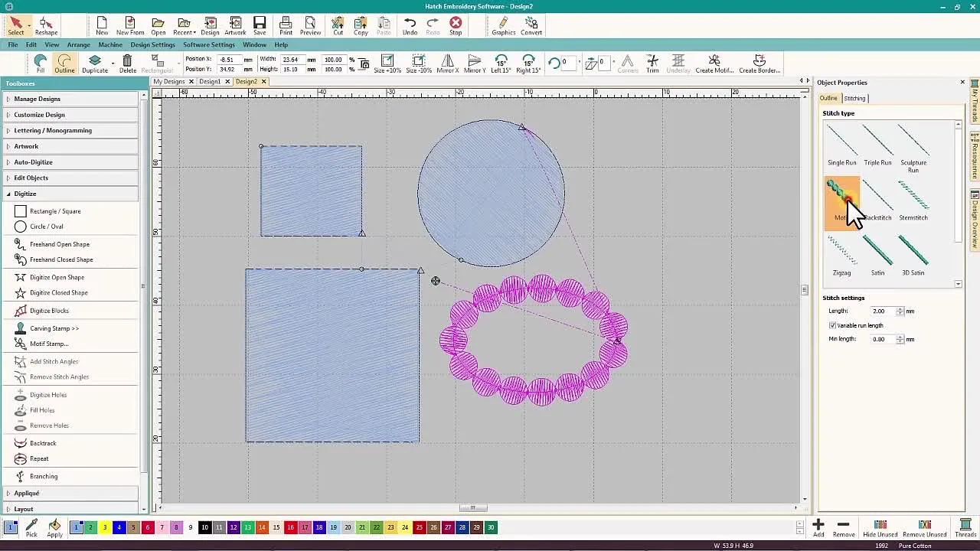The image size is (980, 551).
Task: Expand the Customize Design toolbox
Action: [x=72, y=115]
